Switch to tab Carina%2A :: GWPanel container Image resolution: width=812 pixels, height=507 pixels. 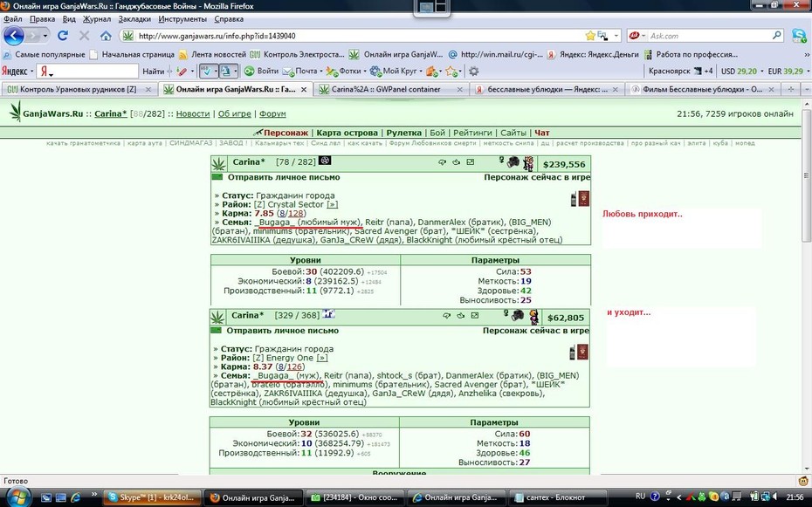point(391,90)
